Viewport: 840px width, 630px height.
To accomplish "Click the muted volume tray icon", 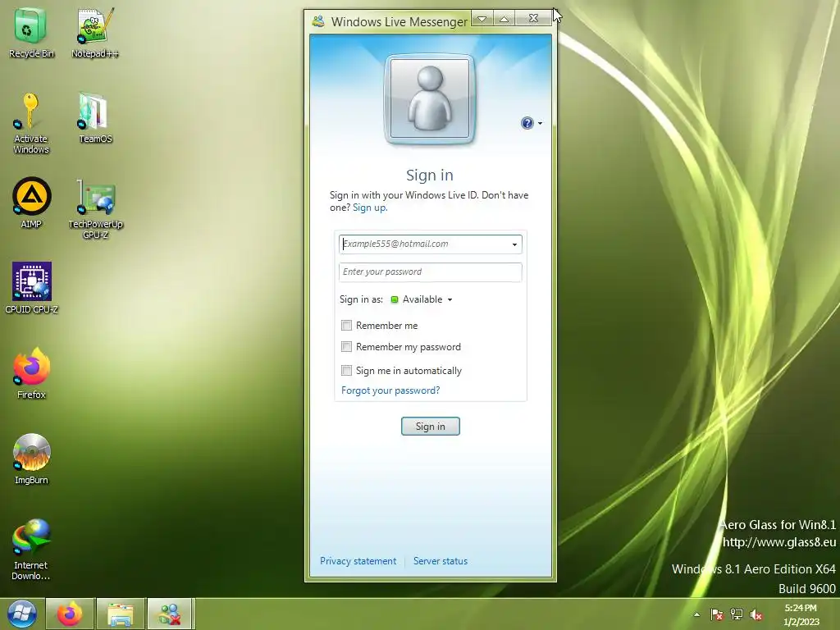I will [x=756, y=614].
